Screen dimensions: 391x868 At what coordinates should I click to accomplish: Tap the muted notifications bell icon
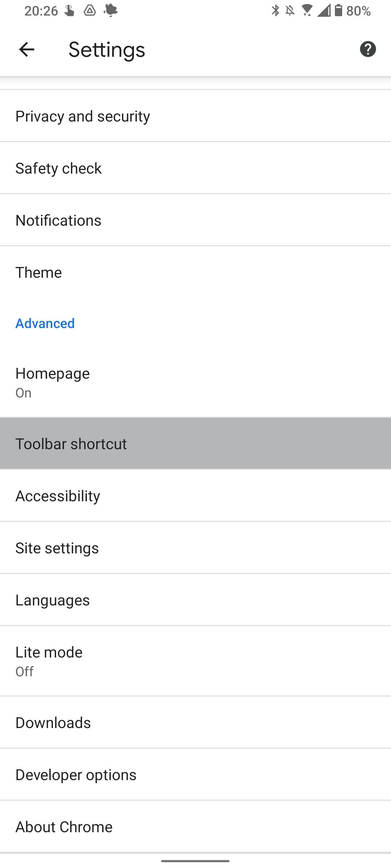click(290, 10)
